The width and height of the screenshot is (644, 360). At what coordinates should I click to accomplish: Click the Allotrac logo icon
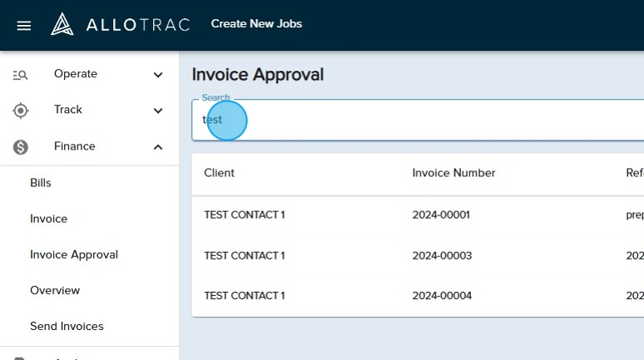(62, 24)
